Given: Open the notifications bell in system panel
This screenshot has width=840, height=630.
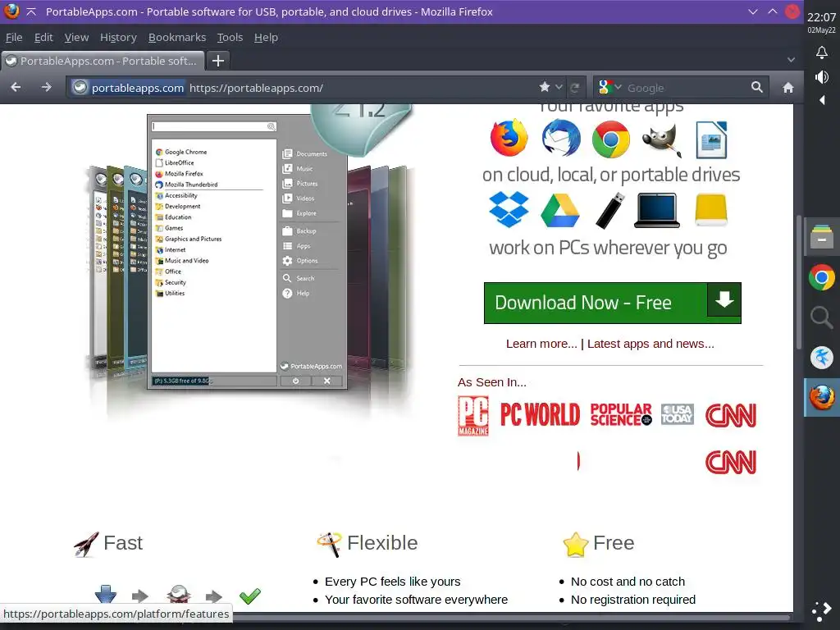Looking at the screenshot, I should [x=821, y=52].
